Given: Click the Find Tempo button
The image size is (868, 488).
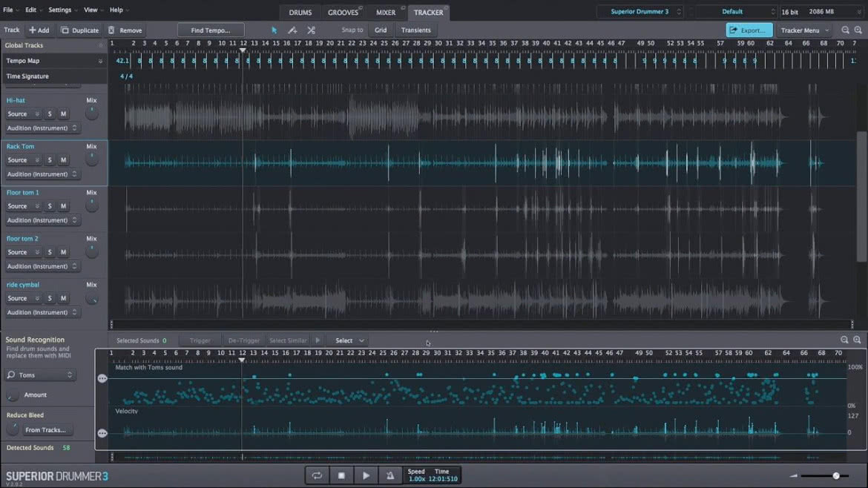Looking at the screenshot, I should point(211,30).
